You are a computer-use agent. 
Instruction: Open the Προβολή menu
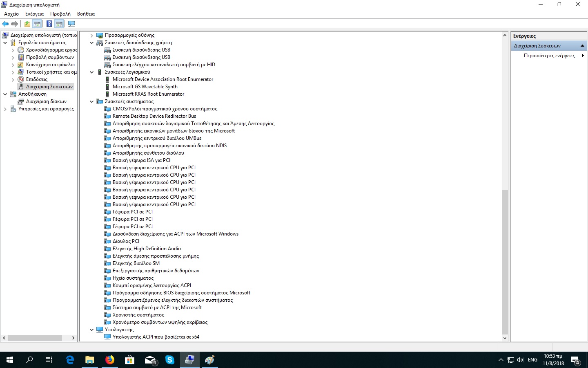tap(60, 14)
